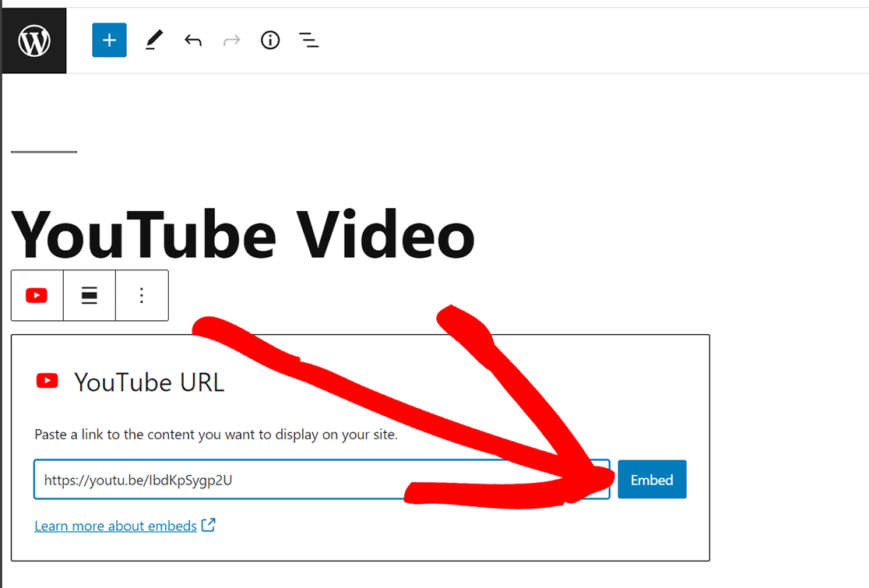Click the red YouTube icon beside the URL heading
869x588 pixels.
[x=47, y=382]
